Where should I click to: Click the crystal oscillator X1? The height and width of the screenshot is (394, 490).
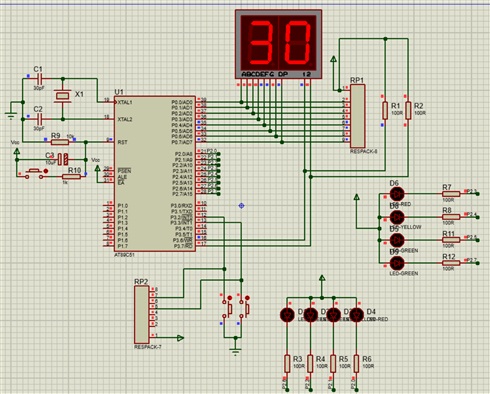click(63, 96)
